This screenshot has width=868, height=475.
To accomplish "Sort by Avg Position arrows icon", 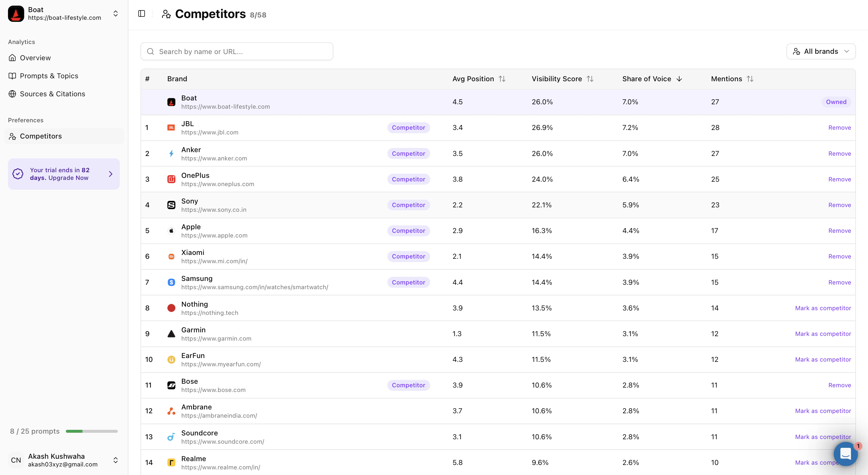I will click(502, 79).
